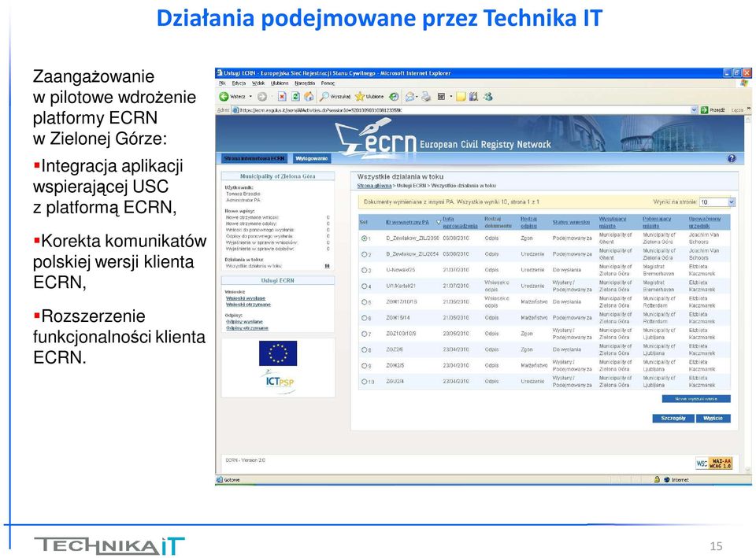Click Strona internetowa ECRN tab
The height and width of the screenshot is (558, 756).
point(254,158)
